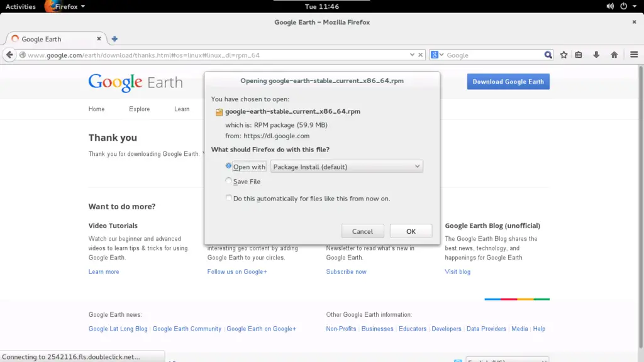Click the search magnifier icon
644x362 pixels.
pyautogui.click(x=548, y=55)
